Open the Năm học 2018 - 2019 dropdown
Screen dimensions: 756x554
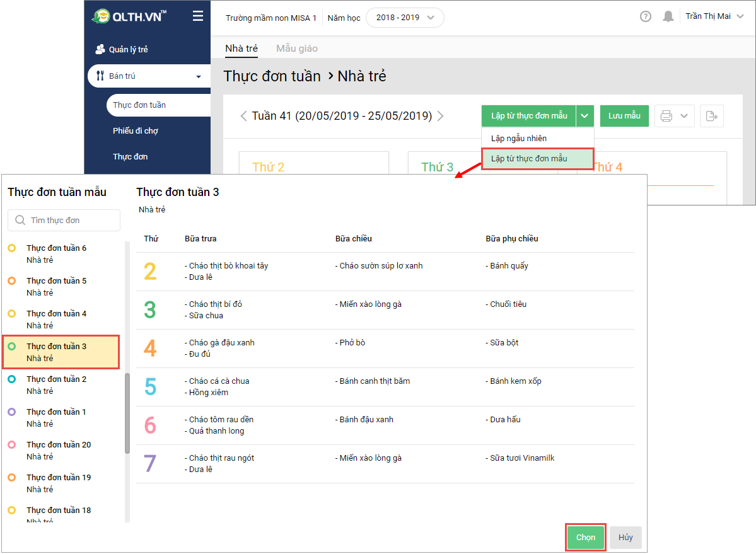point(405,18)
